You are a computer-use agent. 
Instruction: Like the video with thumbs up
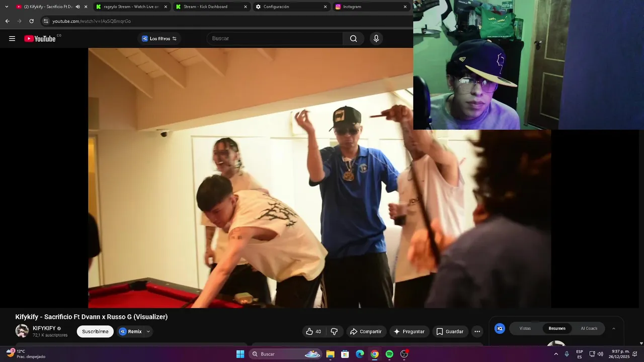(x=313, y=331)
